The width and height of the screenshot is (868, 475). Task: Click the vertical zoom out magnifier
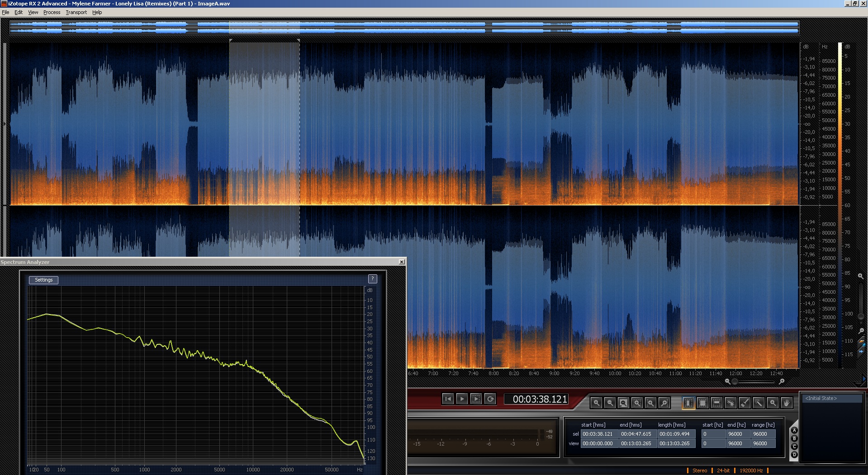861,331
